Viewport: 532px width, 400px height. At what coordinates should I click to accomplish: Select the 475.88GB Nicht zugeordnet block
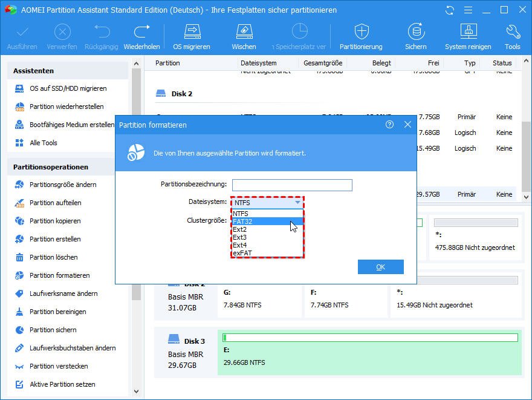click(x=475, y=238)
